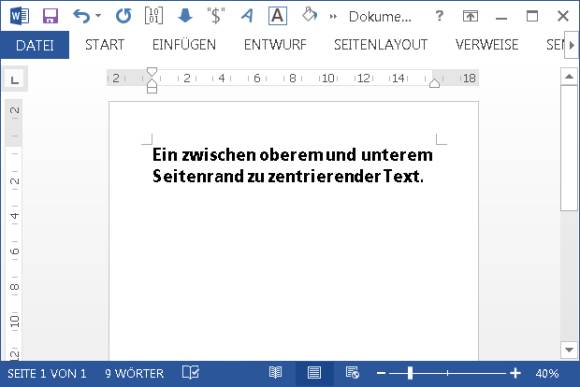Switch to the VERWEISE ribbon tab
Viewport: 580px width, 387px height.
[x=487, y=45]
